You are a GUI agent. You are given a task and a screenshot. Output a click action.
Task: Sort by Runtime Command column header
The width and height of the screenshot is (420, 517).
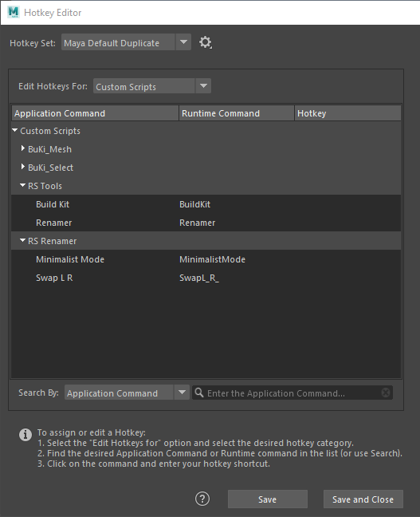click(x=237, y=113)
